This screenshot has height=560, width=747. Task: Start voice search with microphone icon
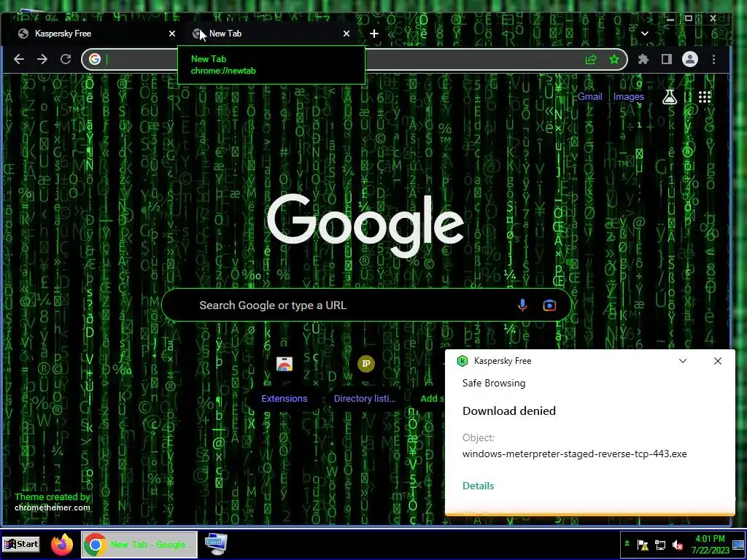tap(522, 306)
